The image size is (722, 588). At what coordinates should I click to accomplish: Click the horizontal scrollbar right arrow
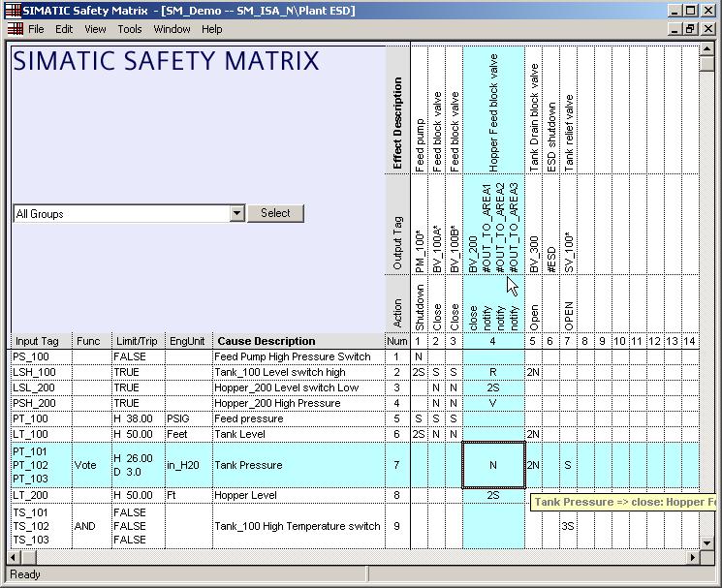click(692, 558)
